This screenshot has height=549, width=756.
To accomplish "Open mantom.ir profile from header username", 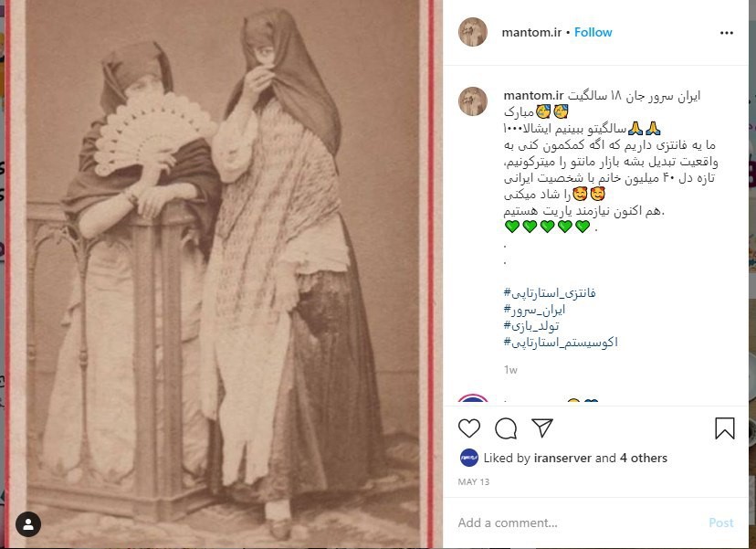I will click(531, 32).
